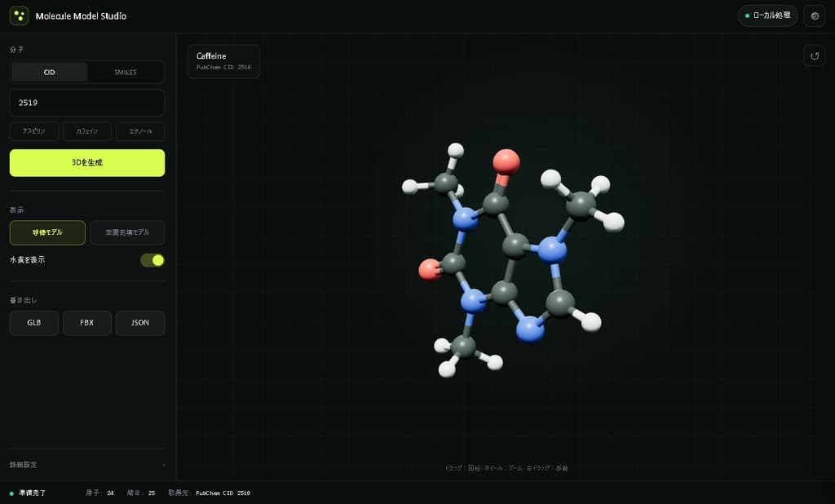This screenshot has width=835, height=504.
Task: Click the Caffeine info card
Action: (x=223, y=61)
